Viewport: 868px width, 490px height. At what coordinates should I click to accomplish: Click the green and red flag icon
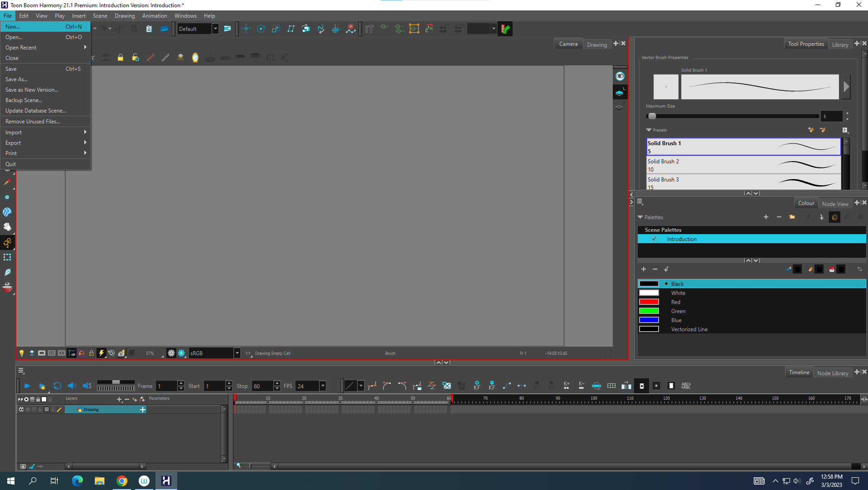505,29
